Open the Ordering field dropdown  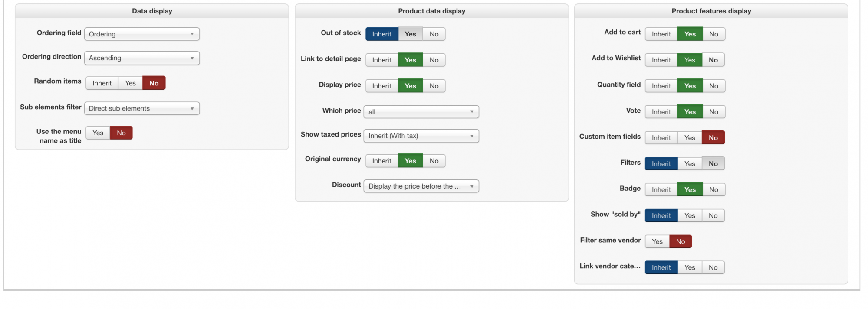(x=142, y=34)
